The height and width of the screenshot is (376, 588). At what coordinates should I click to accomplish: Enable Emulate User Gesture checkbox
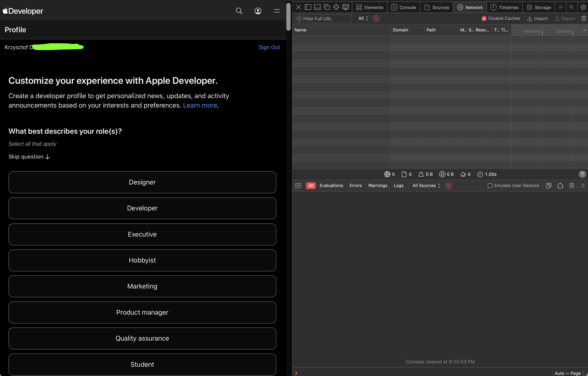(x=490, y=186)
